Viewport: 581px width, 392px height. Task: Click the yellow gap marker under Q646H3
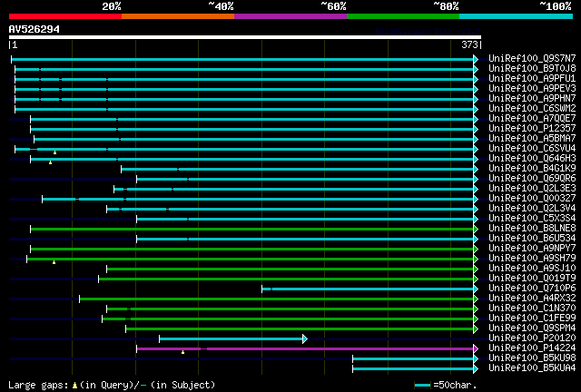(51, 162)
